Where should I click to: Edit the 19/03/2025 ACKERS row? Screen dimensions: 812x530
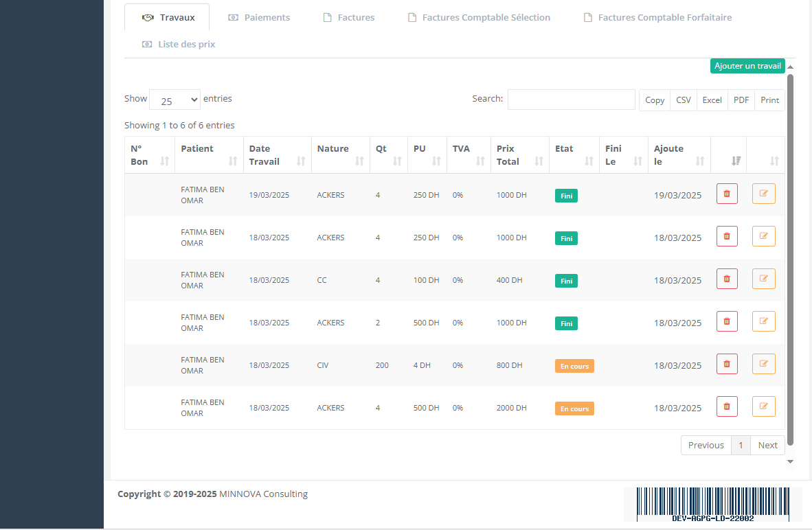click(763, 194)
